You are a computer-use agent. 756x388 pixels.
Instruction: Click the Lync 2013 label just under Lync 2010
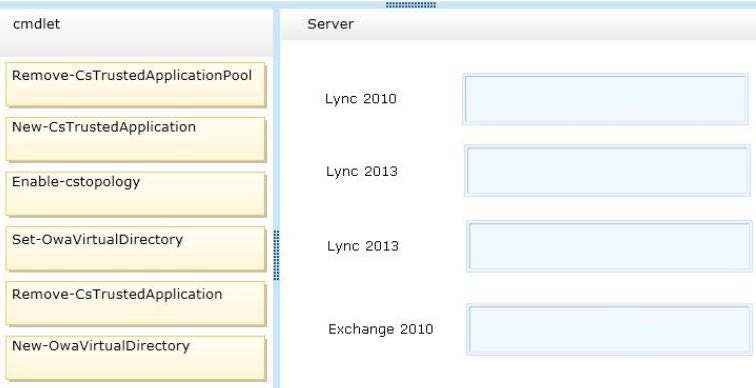coord(362,172)
